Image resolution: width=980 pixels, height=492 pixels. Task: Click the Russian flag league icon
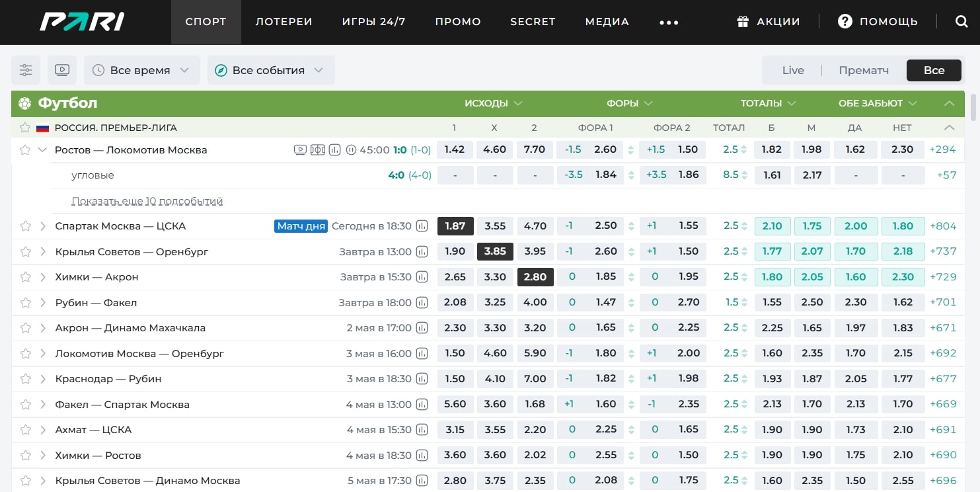point(43,128)
